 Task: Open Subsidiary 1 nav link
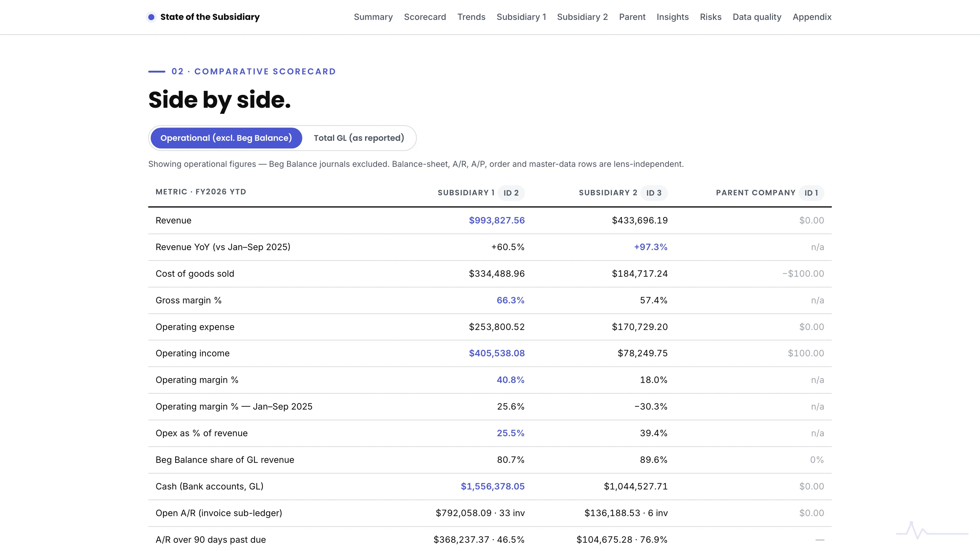tap(521, 17)
